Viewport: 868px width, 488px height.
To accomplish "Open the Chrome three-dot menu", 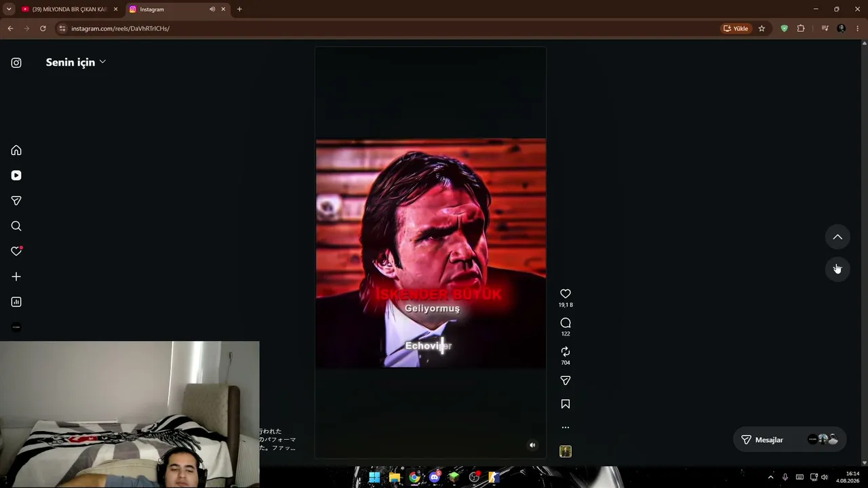I will [x=858, y=28].
